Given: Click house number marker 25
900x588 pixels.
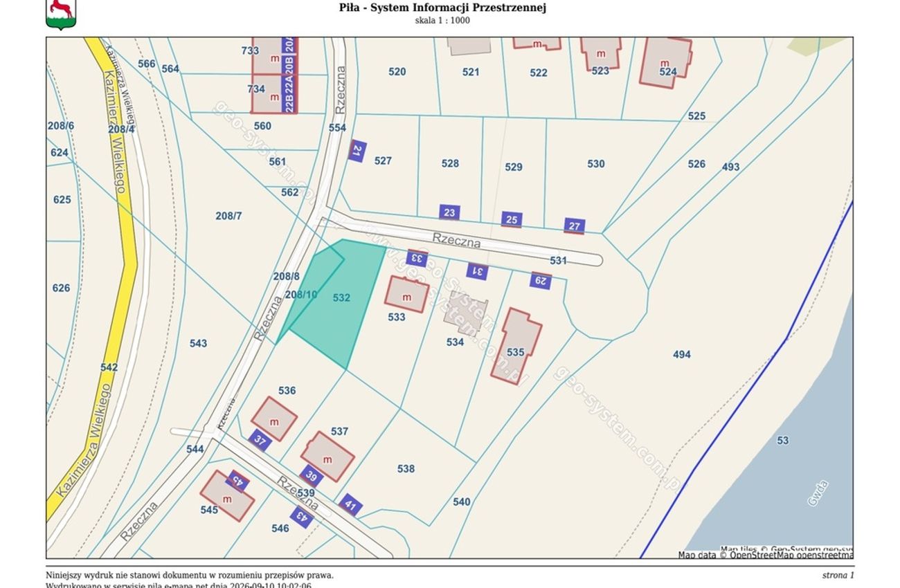Looking at the screenshot, I should [x=512, y=219].
